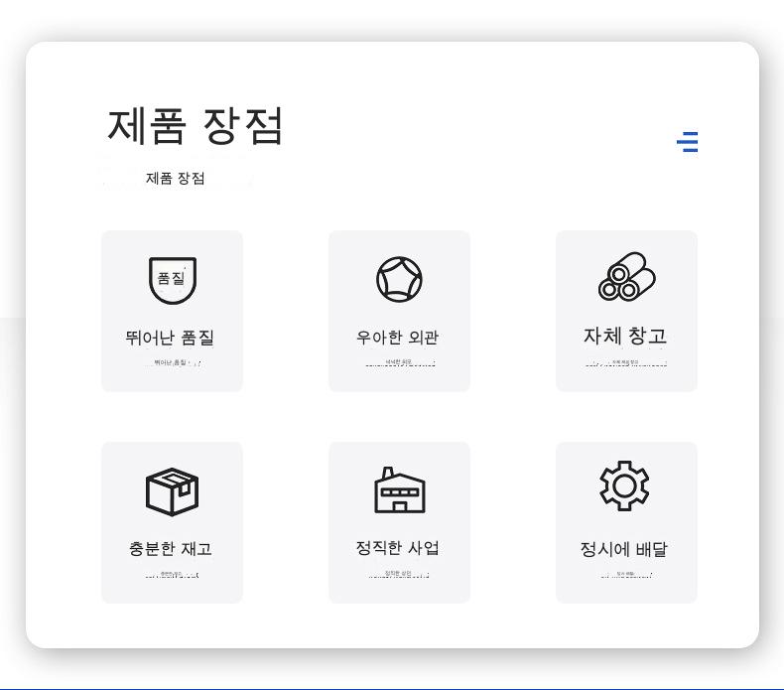Select the 정직한 사업 card title
This screenshot has height=690, width=784.
click(398, 548)
